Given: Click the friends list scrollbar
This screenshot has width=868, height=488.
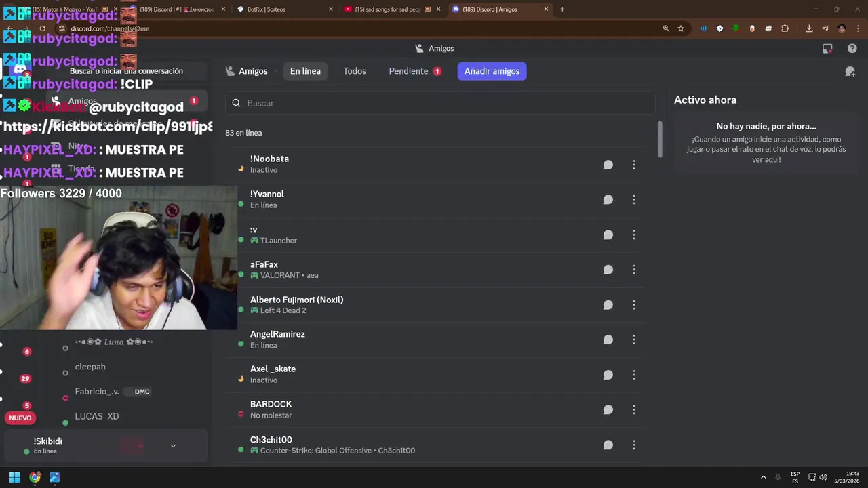Looking at the screenshot, I should (x=660, y=140).
